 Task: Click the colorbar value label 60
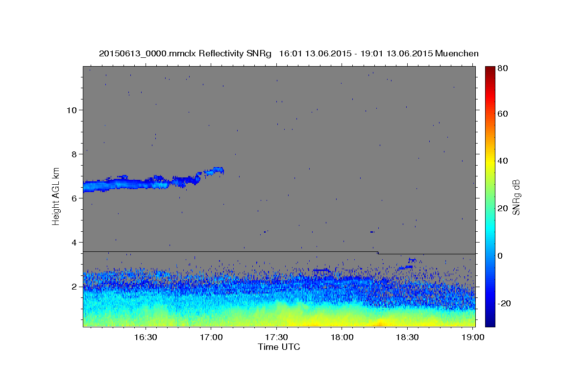[503, 113]
